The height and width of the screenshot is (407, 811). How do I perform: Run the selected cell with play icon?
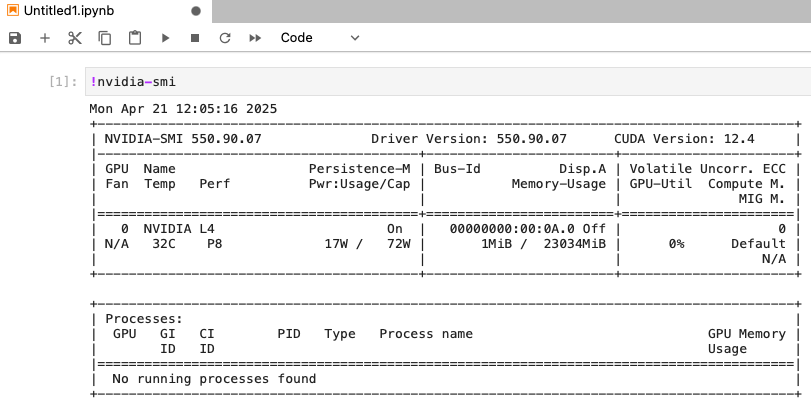(165, 38)
